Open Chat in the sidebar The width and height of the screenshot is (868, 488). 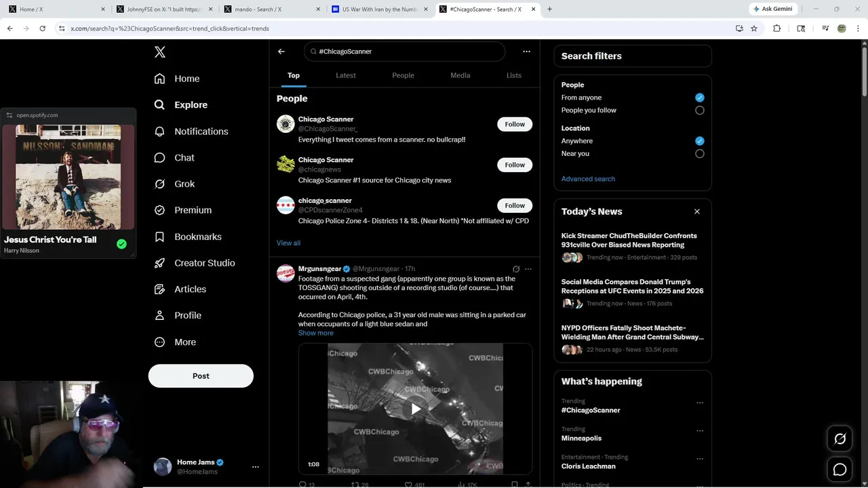(174, 157)
